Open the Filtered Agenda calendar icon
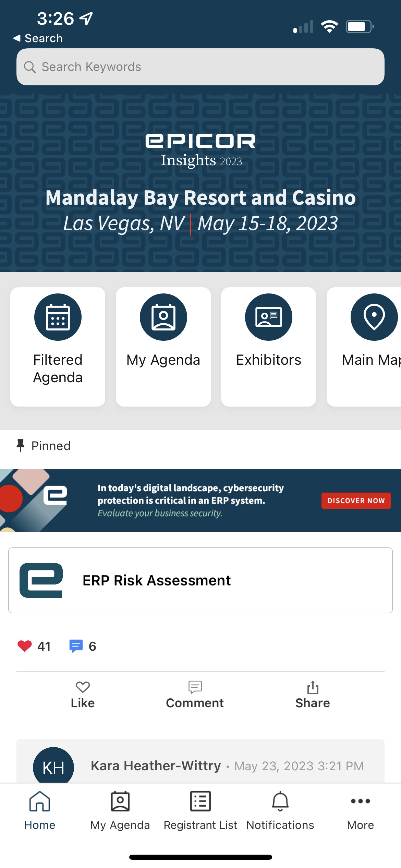Image resolution: width=401 pixels, height=868 pixels. coord(58,317)
